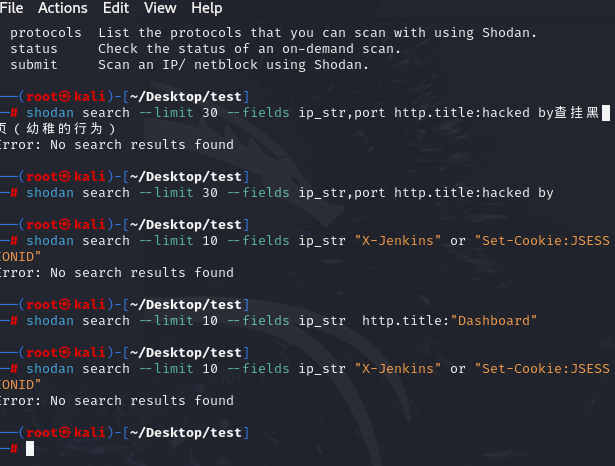Open the Actions menu
The image size is (615, 466).
[62, 8]
